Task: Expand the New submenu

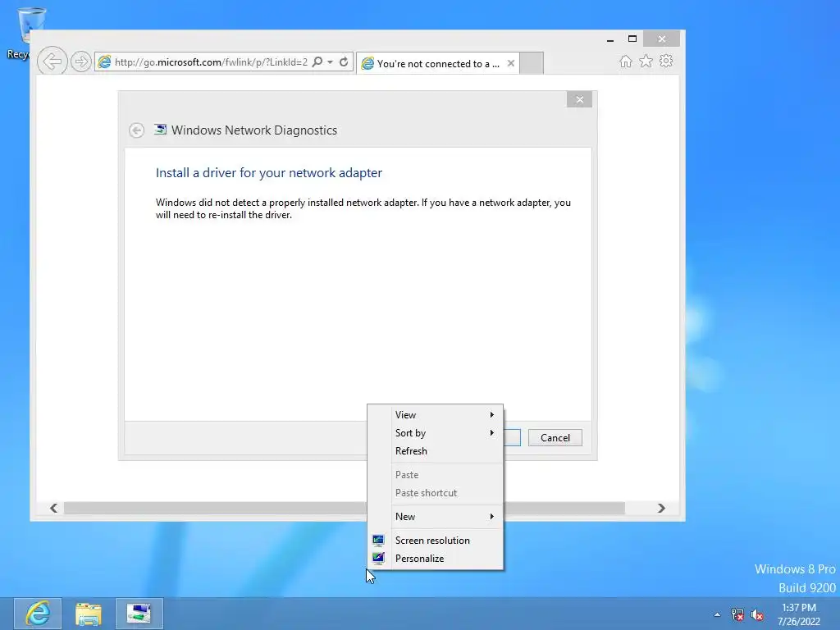Action: pyautogui.click(x=435, y=517)
